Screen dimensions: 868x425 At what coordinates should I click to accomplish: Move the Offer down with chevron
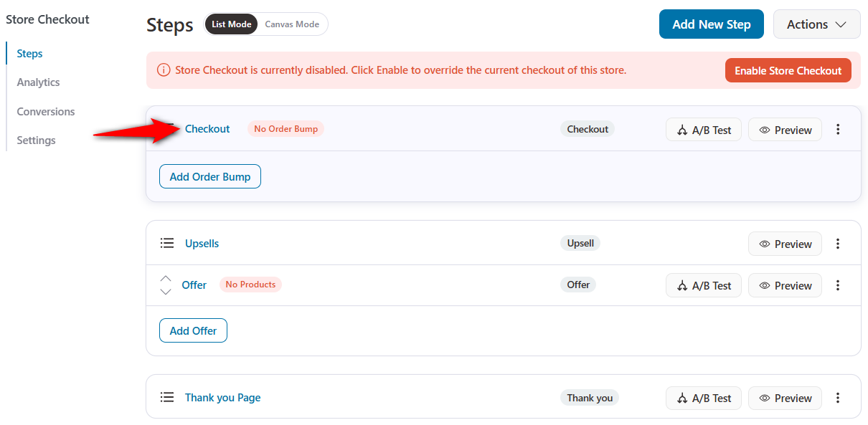click(x=166, y=291)
